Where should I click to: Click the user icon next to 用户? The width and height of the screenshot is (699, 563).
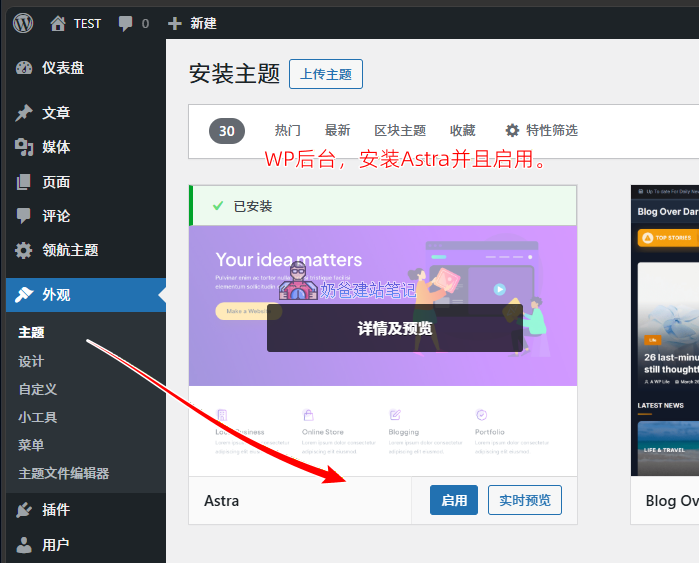tap(24, 544)
